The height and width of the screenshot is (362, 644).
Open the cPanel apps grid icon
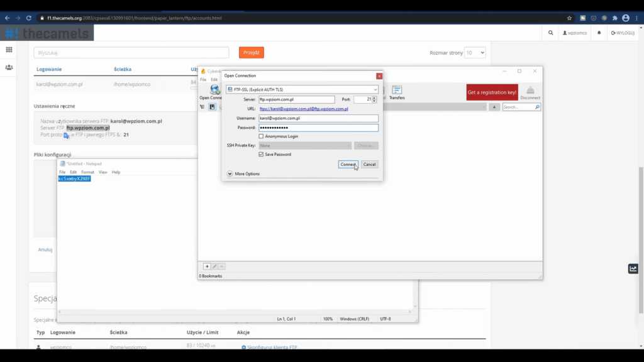click(x=9, y=50)
